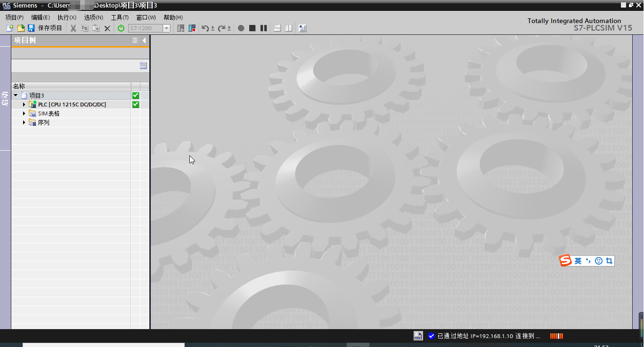Open project using the folder icon
644x347 pixels.
tap(21, 28)
